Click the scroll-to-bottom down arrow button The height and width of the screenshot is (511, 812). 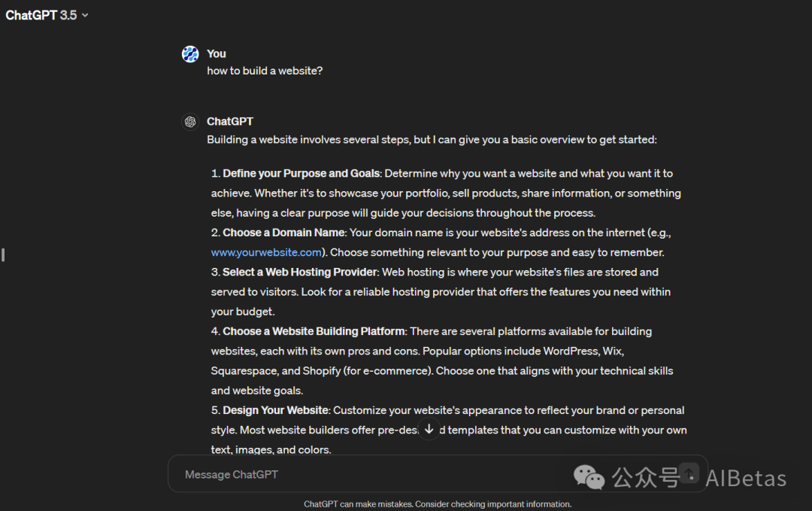[429, 429]
